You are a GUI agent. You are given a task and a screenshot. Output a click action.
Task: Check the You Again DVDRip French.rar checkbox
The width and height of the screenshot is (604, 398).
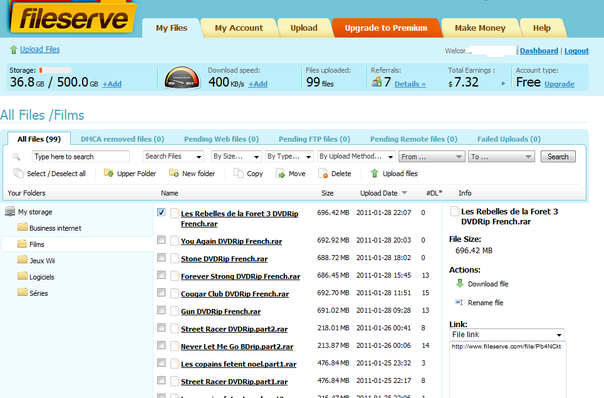coord(161,240)
